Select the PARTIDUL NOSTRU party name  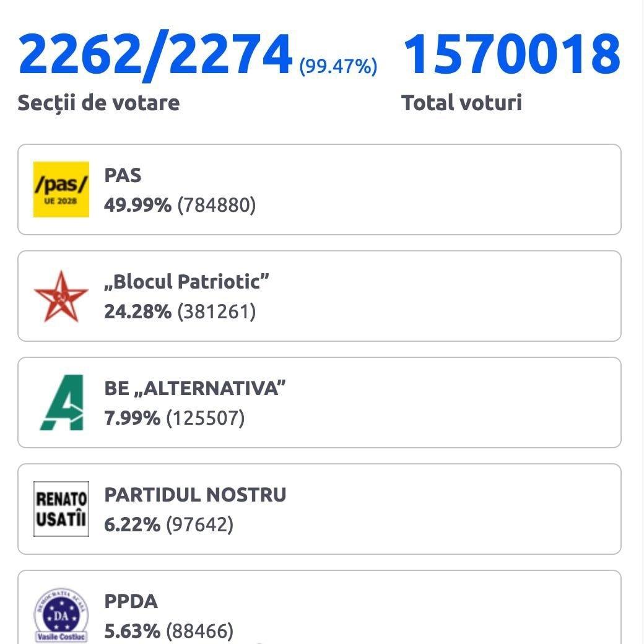coord(195,495)
